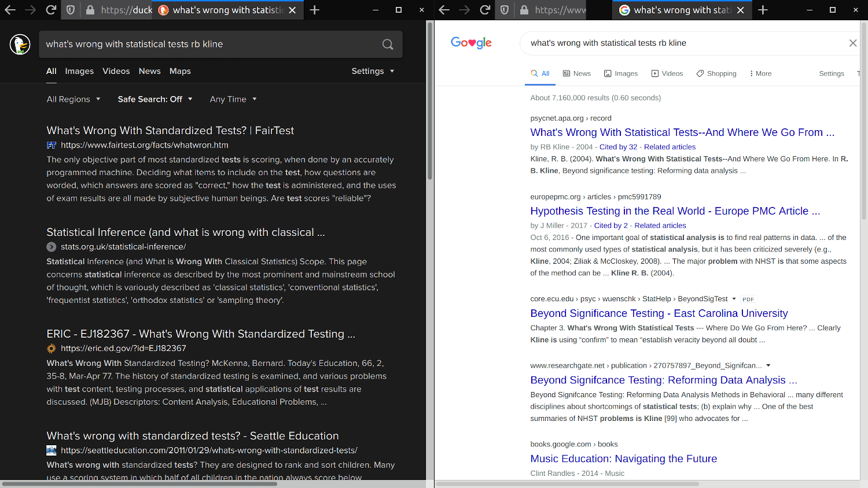This screenshot has height=488, width=868.
Task: Go back in the Google browser window
Action: tap(444, 10)
